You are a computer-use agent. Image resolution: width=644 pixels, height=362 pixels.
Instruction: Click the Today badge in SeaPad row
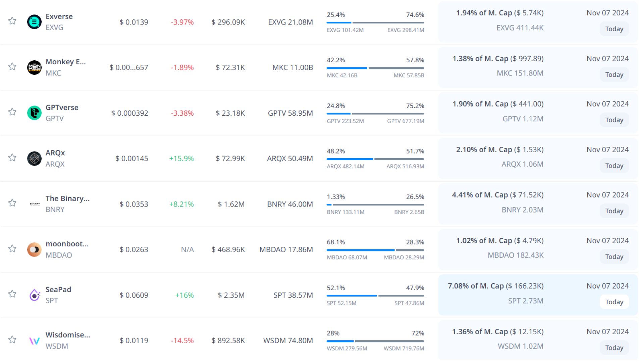(614, 302)
